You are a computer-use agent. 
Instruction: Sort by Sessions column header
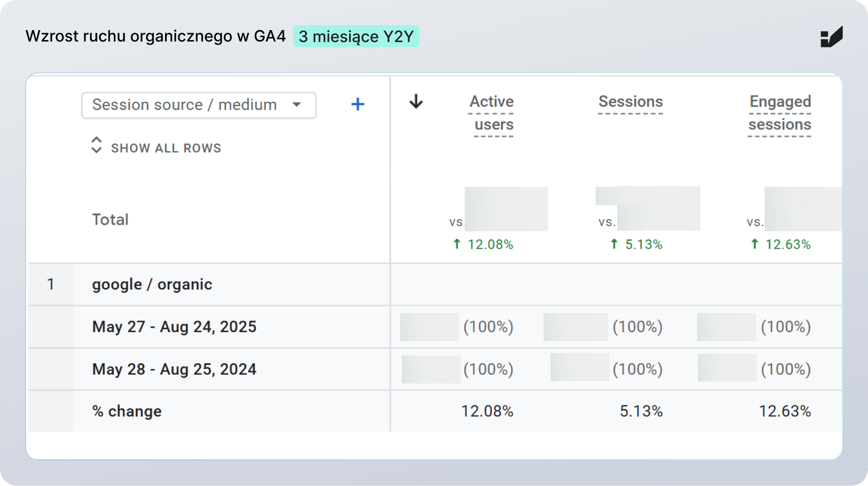[x=630, y=102]
